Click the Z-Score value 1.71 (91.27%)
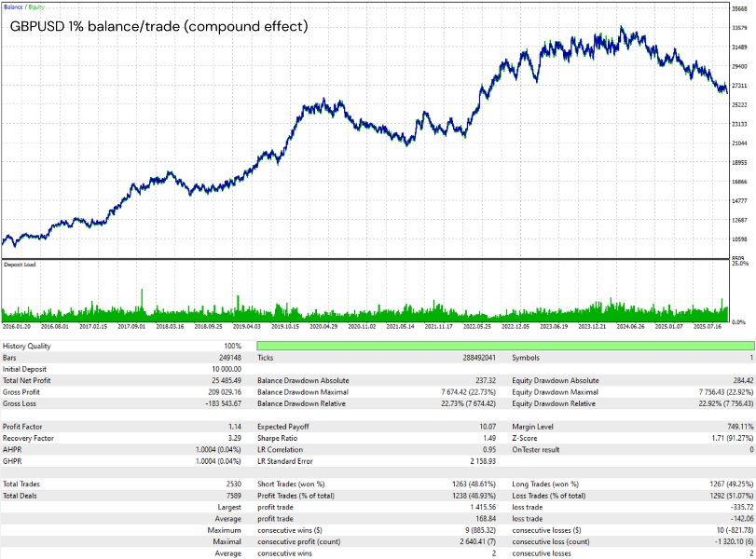The width and height of the screenshot is (756, 559). pyautogui.click(x=732, y=439)
